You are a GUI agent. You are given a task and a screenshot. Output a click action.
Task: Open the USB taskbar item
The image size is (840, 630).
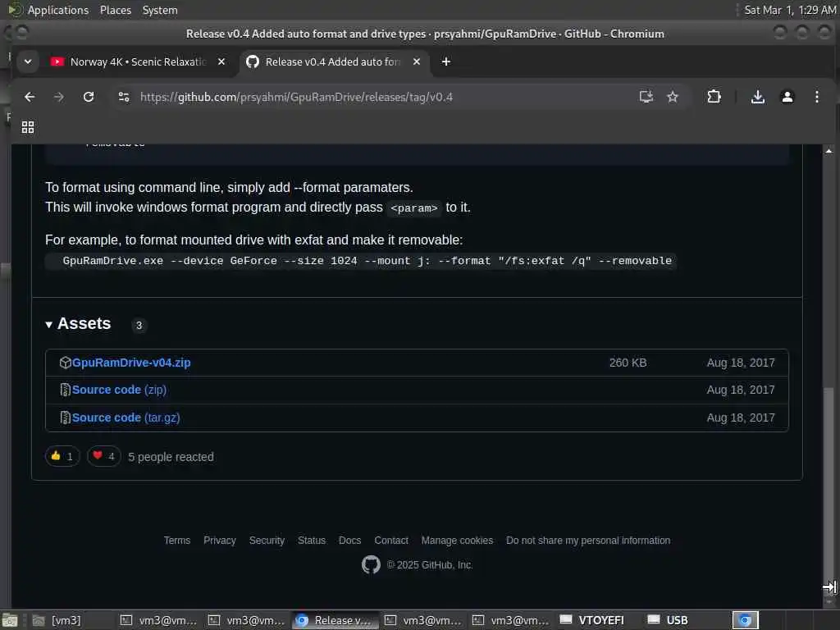point(668,620)
